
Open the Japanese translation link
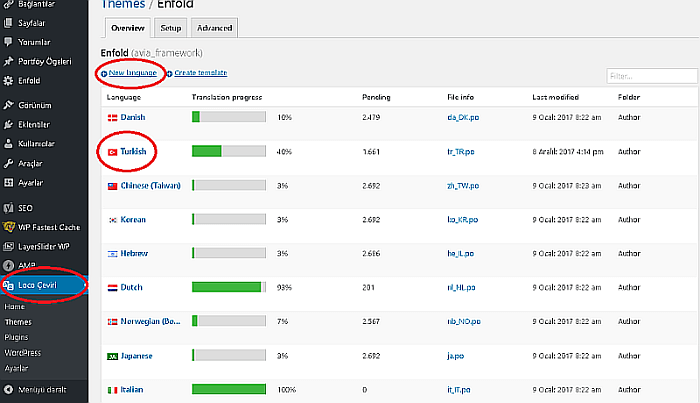137,356
